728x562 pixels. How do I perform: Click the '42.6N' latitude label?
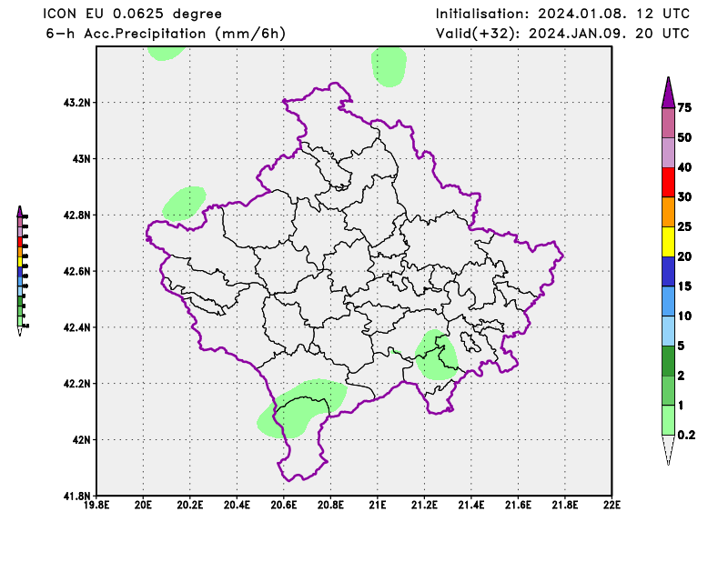click(x=76, y=271)
